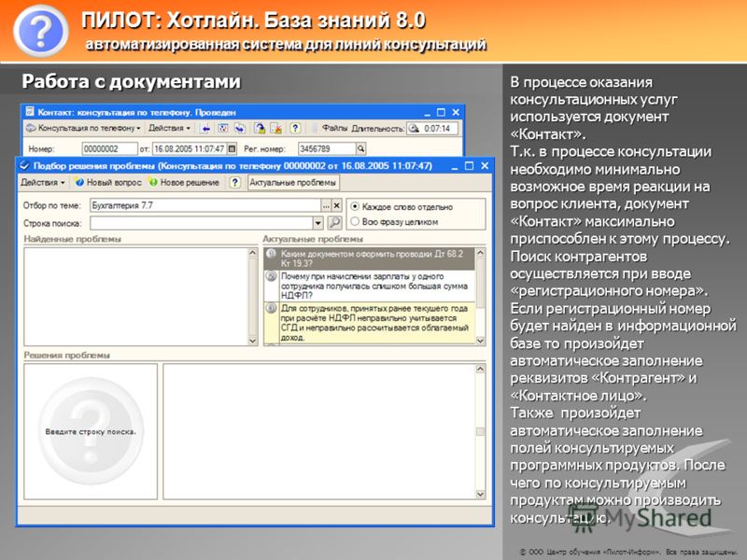Select problem 'Почему при начислении зарплаты у одного сотрудника'
747x560 pixels.
[x=370, y=286]
